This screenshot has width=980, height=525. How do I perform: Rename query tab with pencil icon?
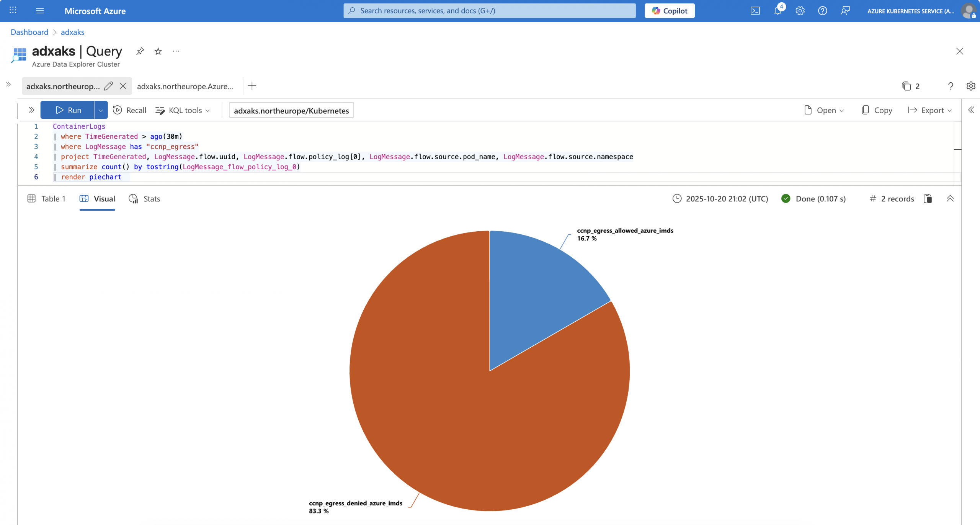point(108,86)
